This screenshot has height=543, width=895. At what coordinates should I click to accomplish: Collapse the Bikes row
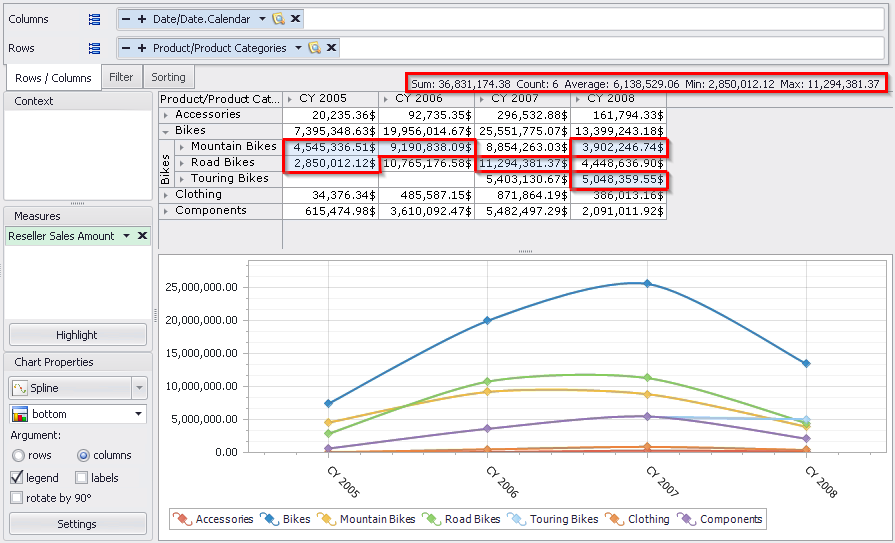166,131
